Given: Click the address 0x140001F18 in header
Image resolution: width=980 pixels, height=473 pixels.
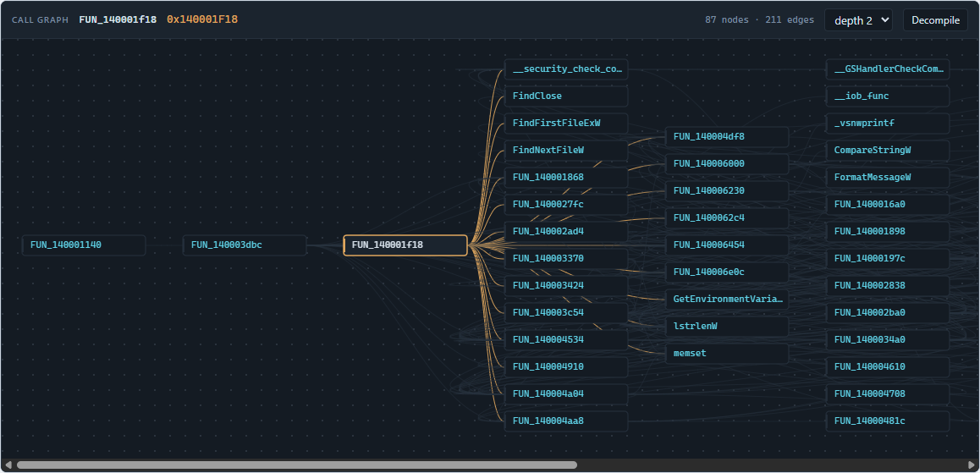Looking at the screenshot, I should pyautogui.click(x=202, y=20).
